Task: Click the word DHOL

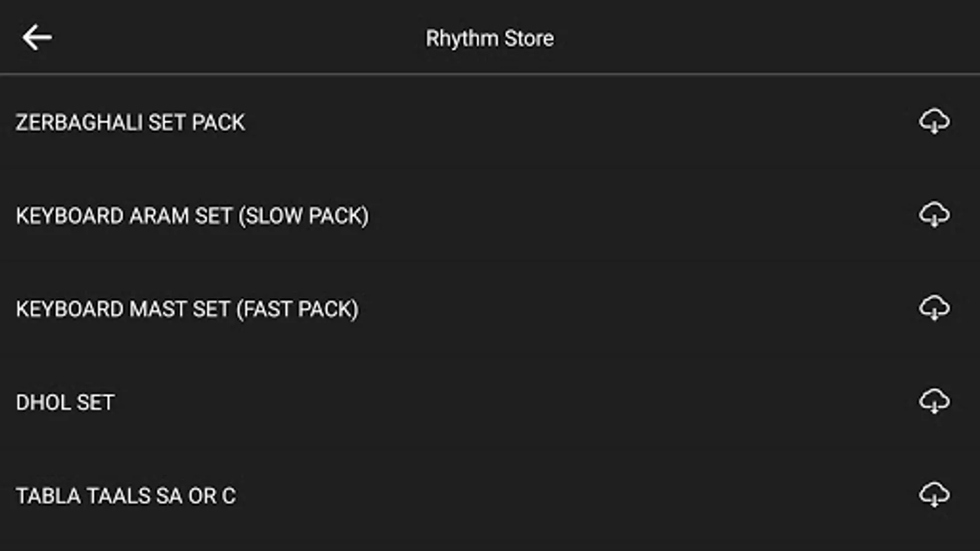Action: coord(43,403)
